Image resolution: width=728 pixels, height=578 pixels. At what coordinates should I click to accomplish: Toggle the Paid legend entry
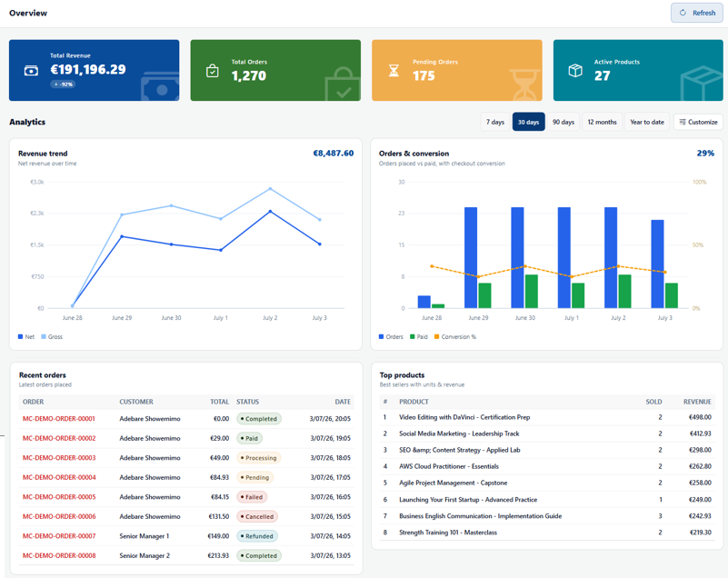[x=419, y=336]
